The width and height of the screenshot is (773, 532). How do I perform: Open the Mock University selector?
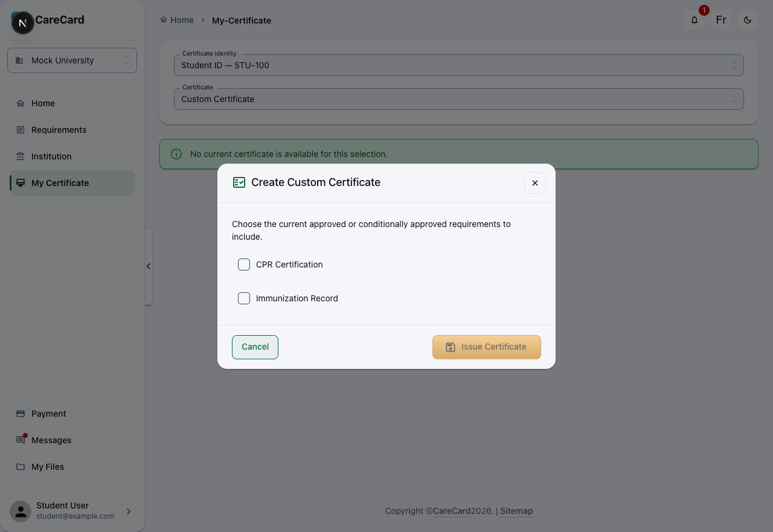pyautogui.click(x=72, y=60)
